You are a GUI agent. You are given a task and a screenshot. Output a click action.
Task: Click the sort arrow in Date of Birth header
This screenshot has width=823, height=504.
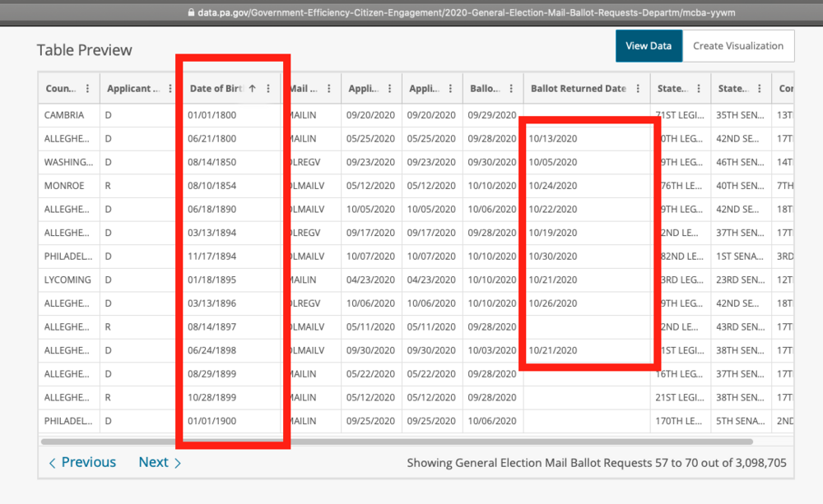point(252,89)
